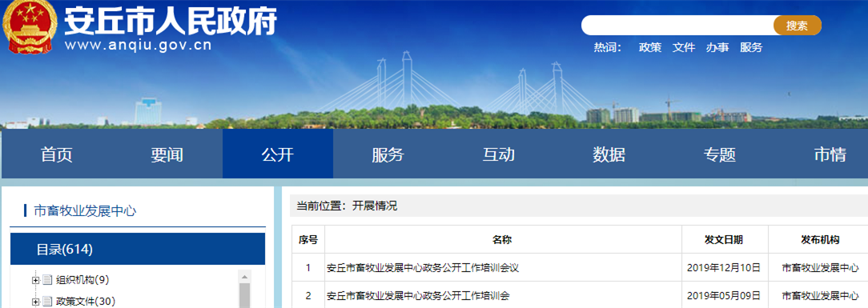Click the 市畜牧业发展中心 sidebar heading
Screen dimensions: 868x308
tap(85, 210)
